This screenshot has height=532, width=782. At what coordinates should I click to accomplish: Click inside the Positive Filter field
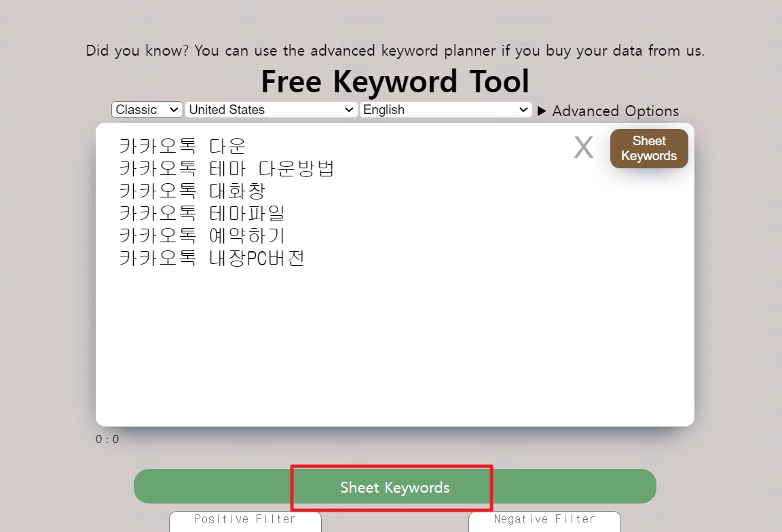click(x=245, y=520)
